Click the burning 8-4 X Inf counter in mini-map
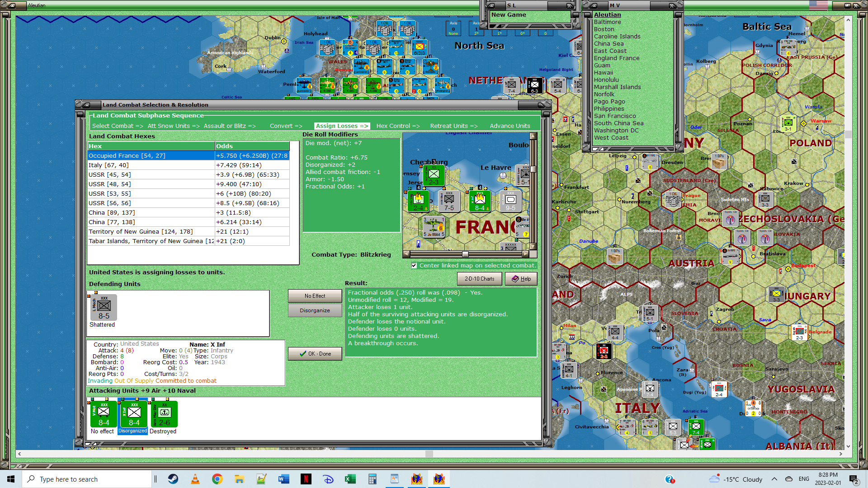Screen dimensions: 868x488 coord(480,201)
